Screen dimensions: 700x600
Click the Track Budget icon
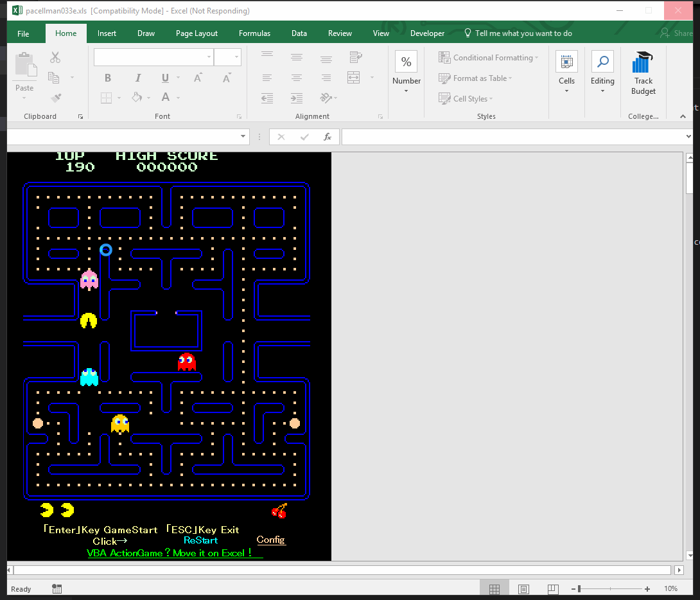tap(643, 74)
